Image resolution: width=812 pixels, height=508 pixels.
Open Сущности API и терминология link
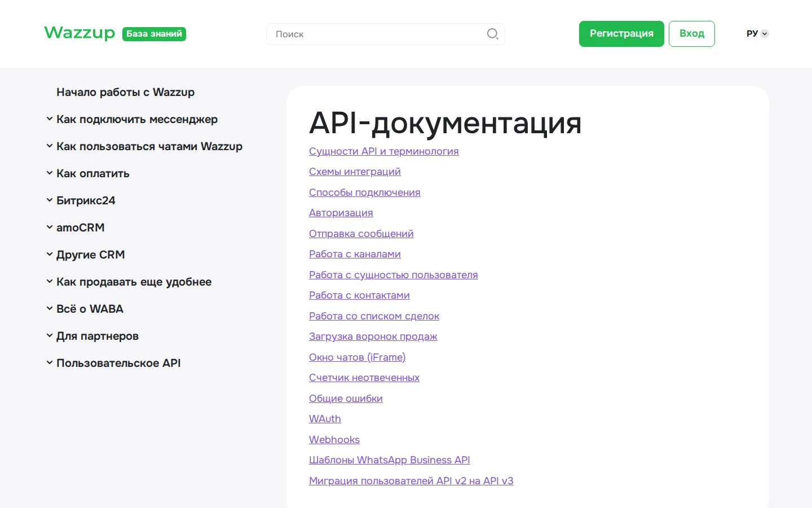(x=384, y=151)
